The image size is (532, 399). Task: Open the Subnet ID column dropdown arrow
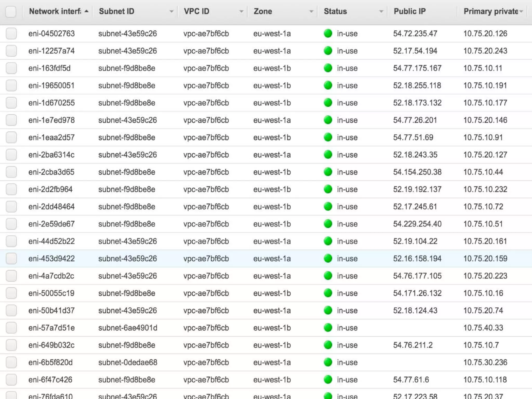(x=171, y=12)
